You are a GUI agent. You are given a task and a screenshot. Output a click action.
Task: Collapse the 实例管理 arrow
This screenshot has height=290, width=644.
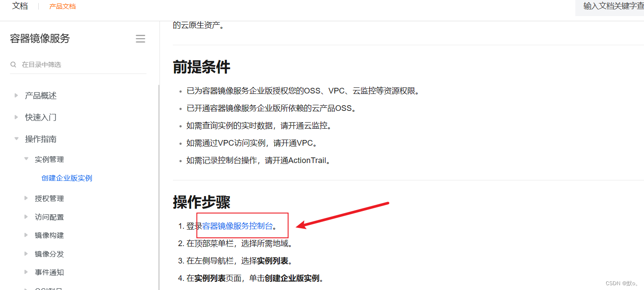pyautogui.click(x=26, y=159)
